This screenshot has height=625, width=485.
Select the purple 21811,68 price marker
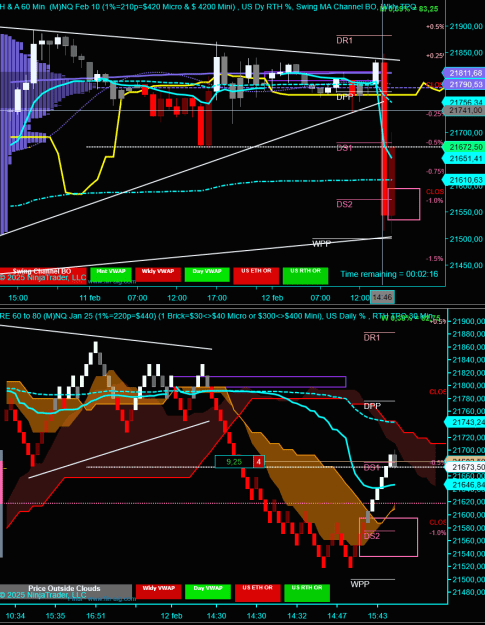pos(464,73)
